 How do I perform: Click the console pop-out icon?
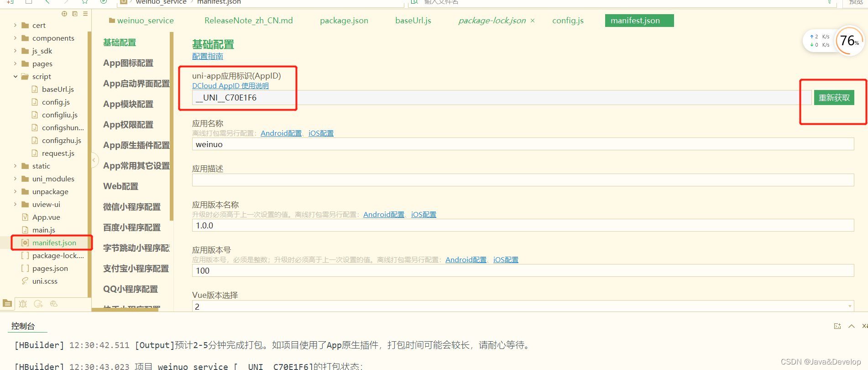coord(837,326)
